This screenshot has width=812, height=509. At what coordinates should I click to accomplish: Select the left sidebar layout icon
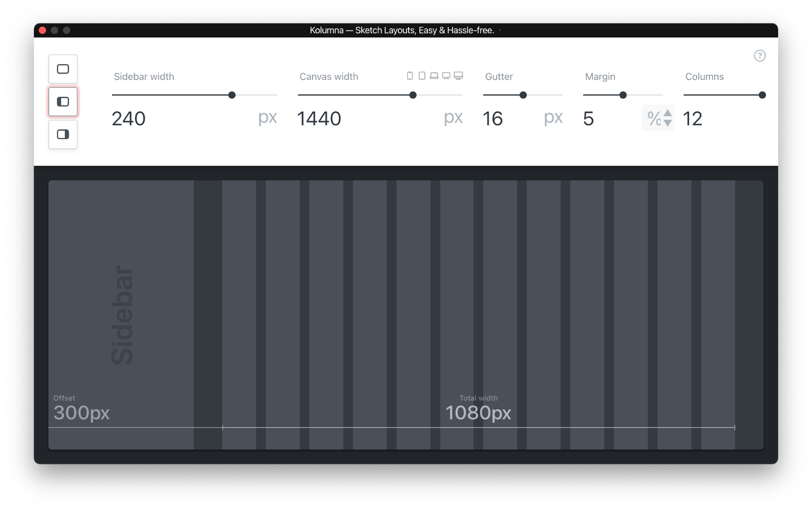click(x=63, y=101)
